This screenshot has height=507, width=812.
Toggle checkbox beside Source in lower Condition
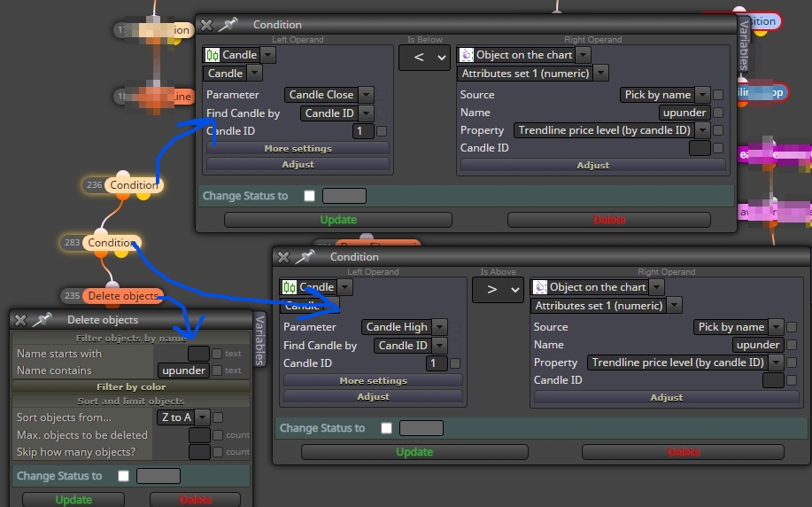click(x=792, y=327)
